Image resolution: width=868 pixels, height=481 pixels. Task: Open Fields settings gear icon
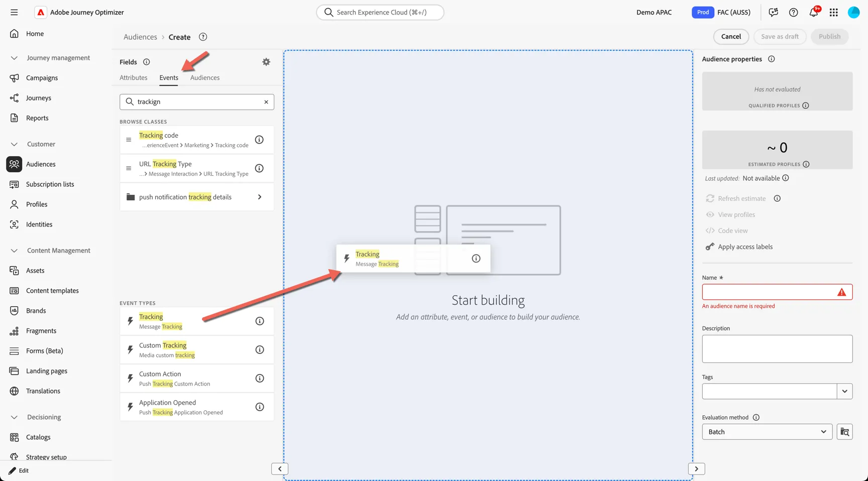[x=266, y=62]
